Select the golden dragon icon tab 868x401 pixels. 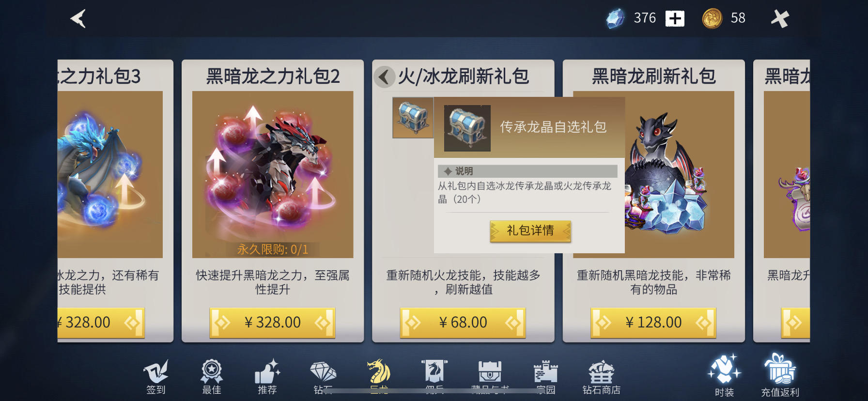(379, 376)
